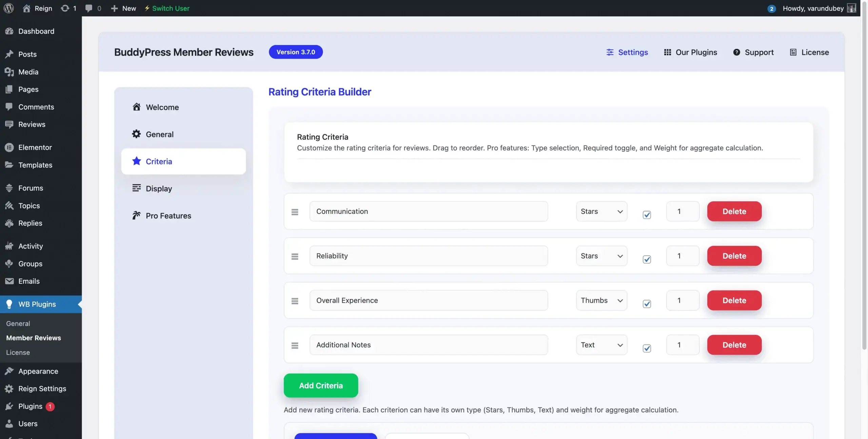This screenshot has width=868, height=439.
Task: Open the Thumbs type dropdown for Overall Experience
Action: (601, 300)
